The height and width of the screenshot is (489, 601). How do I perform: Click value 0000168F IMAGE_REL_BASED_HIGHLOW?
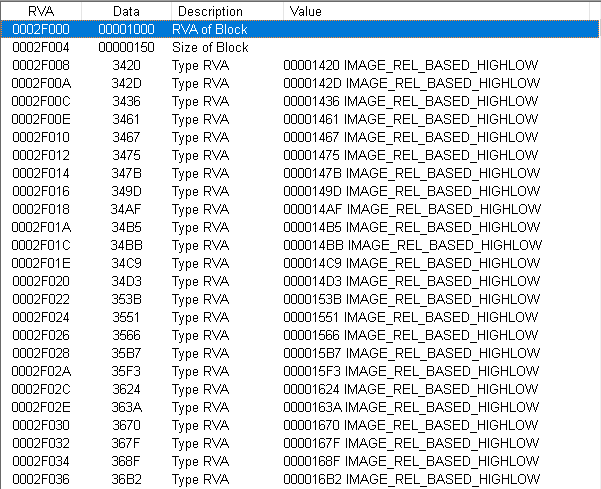(x=411, y=462)
